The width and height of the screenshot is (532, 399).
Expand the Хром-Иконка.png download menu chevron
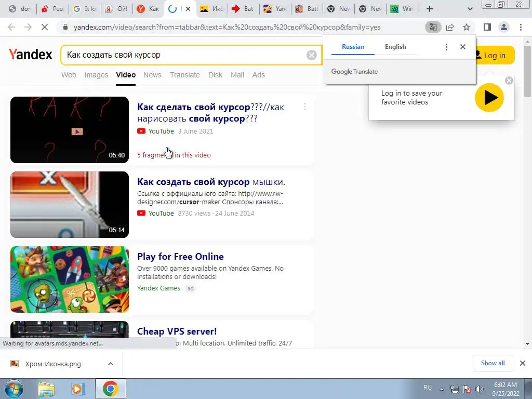111,364
